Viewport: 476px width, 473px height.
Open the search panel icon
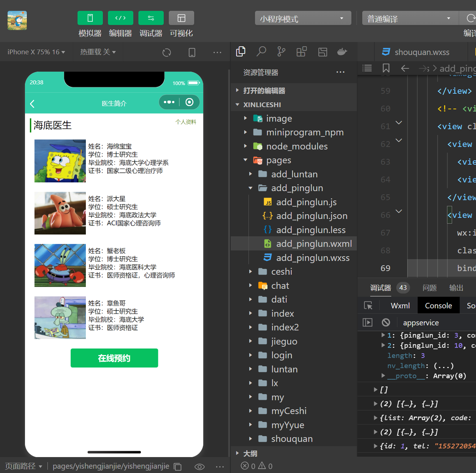click(x=261, y=52)
